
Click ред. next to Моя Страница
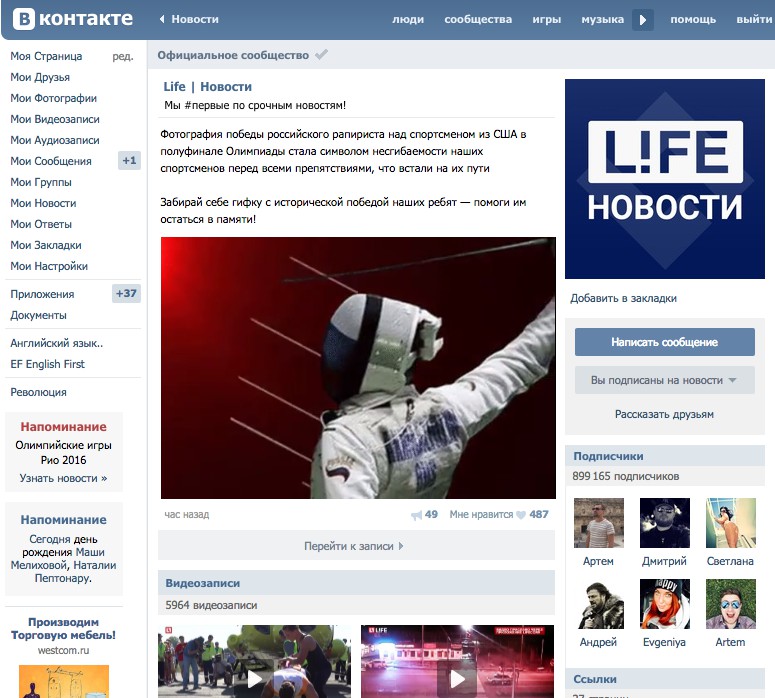coord(123,56)
